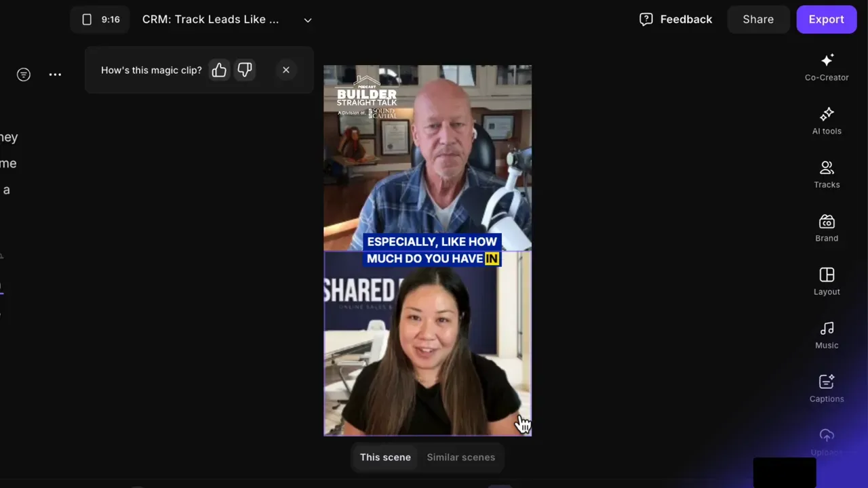This screenshot has width=868, height=488.
Task: Select the top speaker video frame
Action: click(428, 158)
